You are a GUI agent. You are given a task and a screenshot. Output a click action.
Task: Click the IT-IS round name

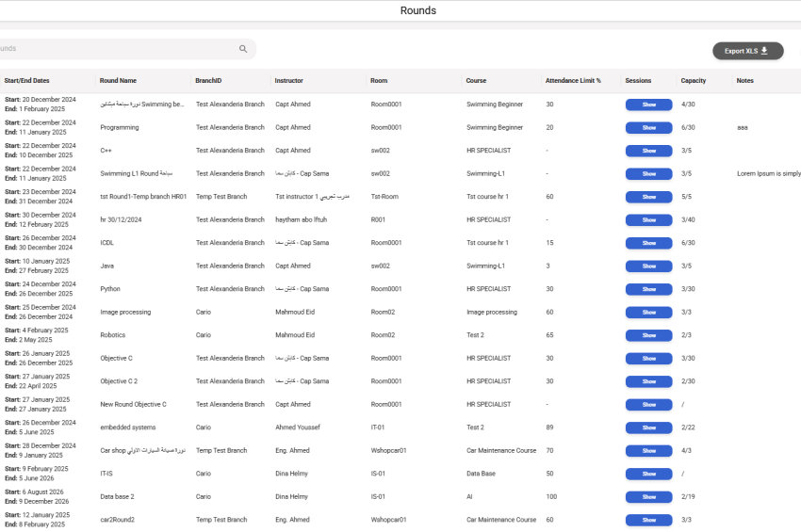106,474
